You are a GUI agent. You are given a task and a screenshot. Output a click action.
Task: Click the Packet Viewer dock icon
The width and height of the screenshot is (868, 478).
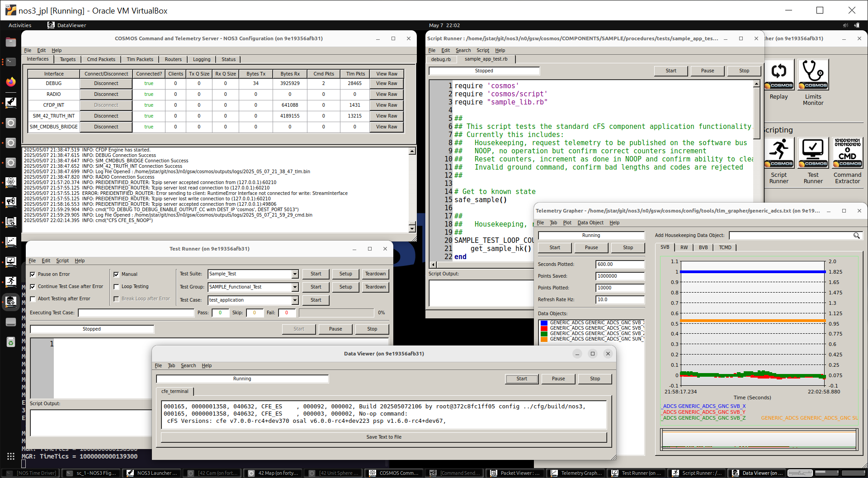pyautogui.click(x=11, y=222)
